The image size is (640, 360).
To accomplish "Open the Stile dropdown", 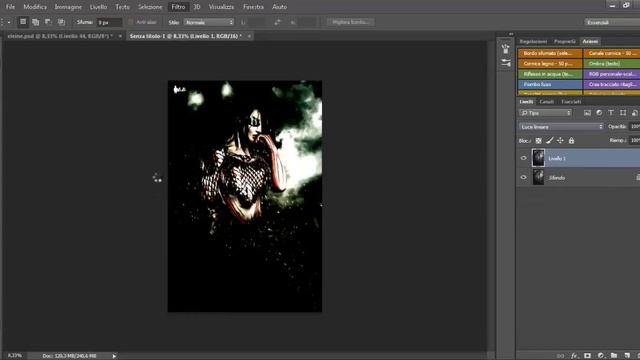I will pyautogui.click(x=209, y=22).
